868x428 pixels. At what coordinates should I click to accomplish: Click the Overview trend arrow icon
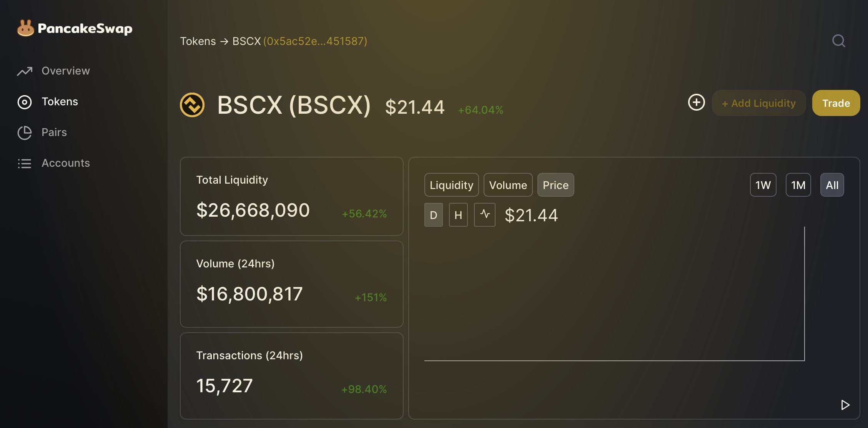25,71
